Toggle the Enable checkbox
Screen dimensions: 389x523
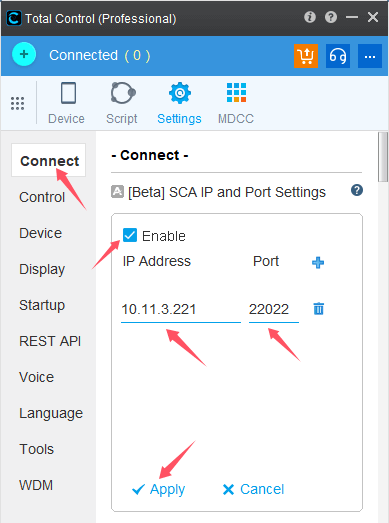pos(130,235)
